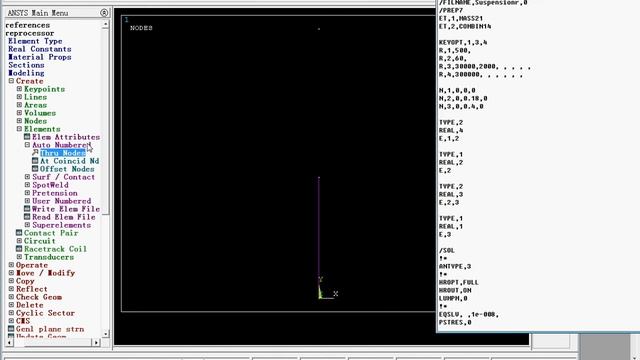Image resolution: width=640 pixels, height=360 pixels.
Task: Expand the Surf / Contact node
Action: click(x=27, y=177)
